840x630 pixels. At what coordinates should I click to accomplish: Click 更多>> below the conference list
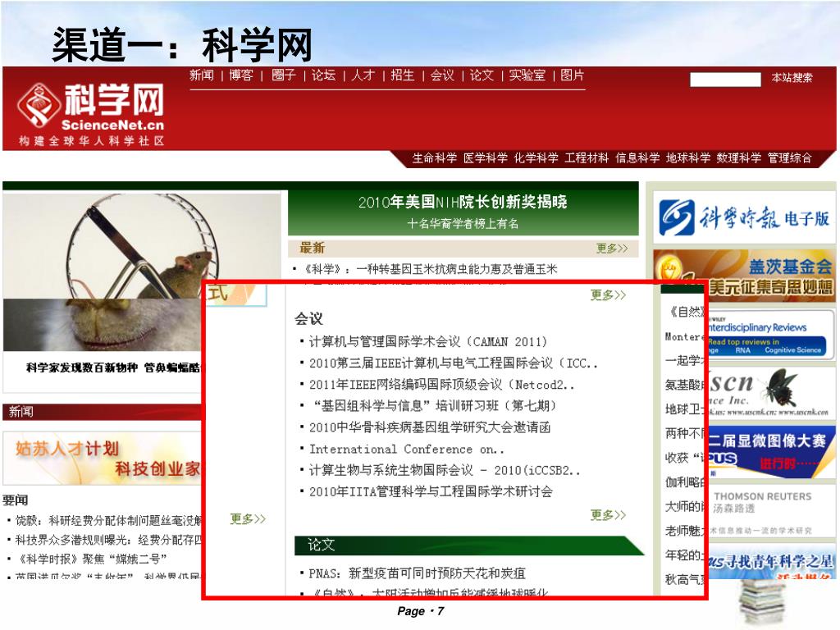click(608, 515)
